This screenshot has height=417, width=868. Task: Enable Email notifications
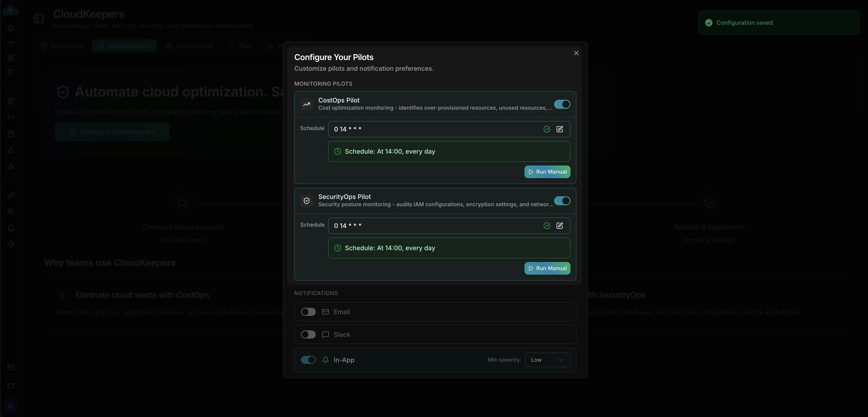tap(308, 312)
